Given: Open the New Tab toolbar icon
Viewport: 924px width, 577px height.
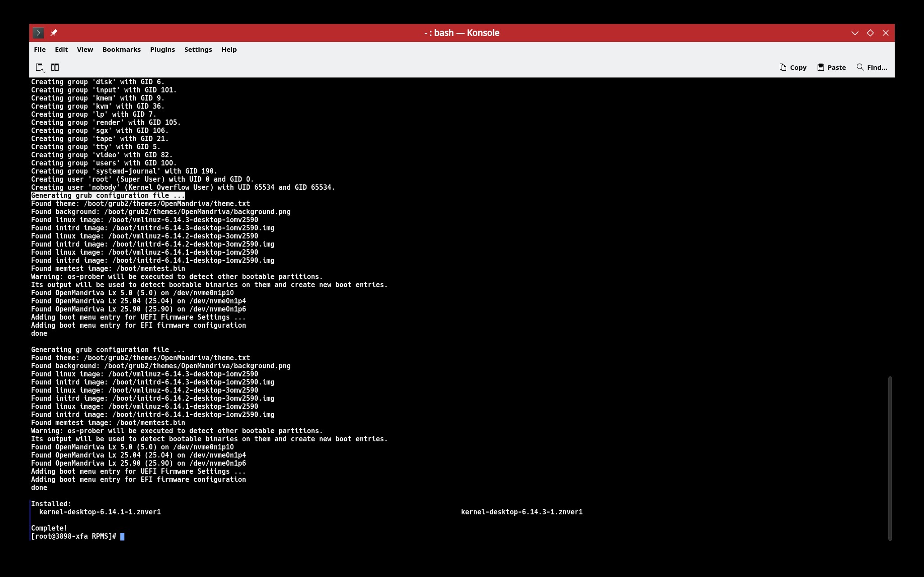Looking at the screenshot, I should pyautogui.click(x=40, y=68).
